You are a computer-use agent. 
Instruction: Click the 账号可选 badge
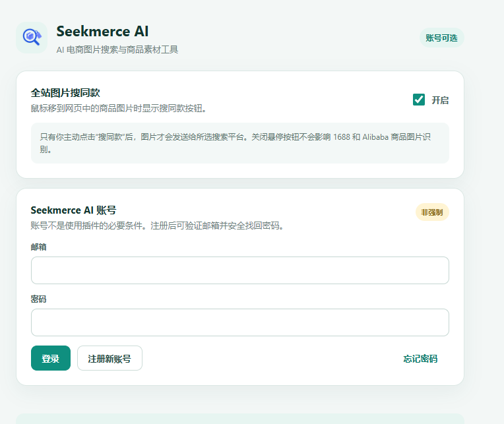441,38
